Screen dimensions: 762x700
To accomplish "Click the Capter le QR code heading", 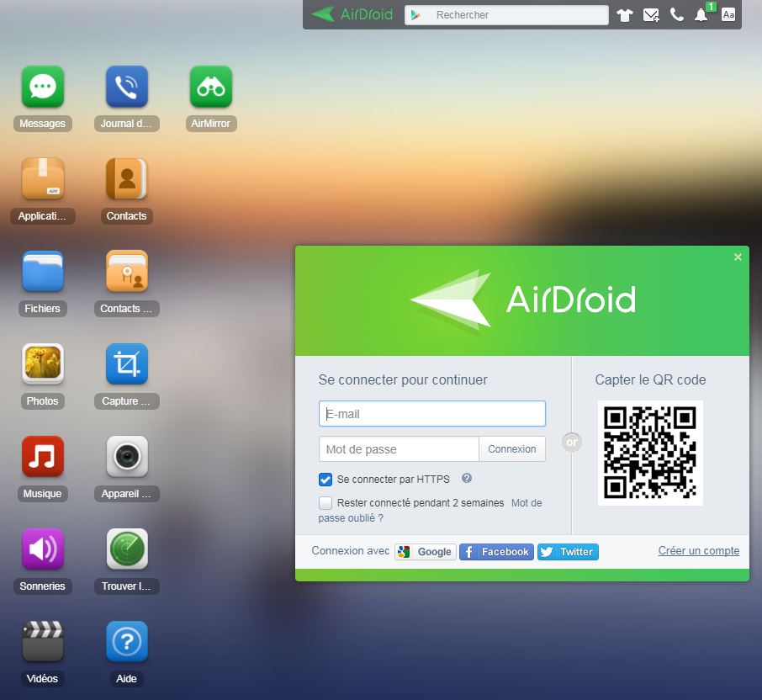I will point(650,379).
